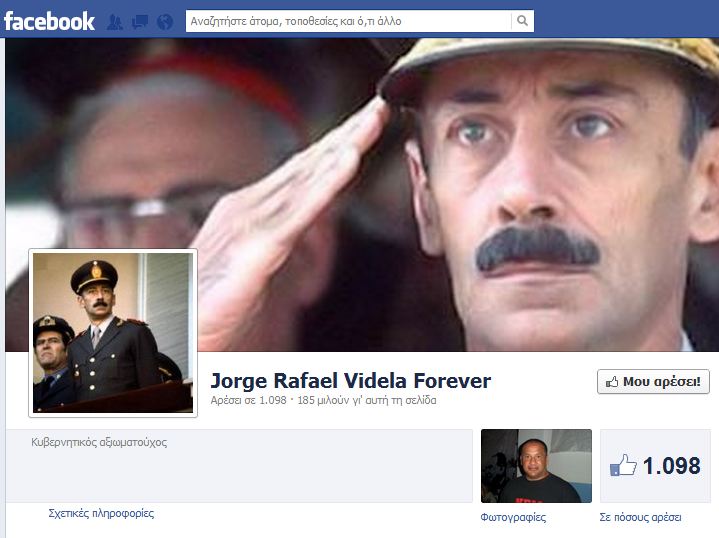719x538 pixels.
Task: Open the large cover photo
Action: [450, 180]
